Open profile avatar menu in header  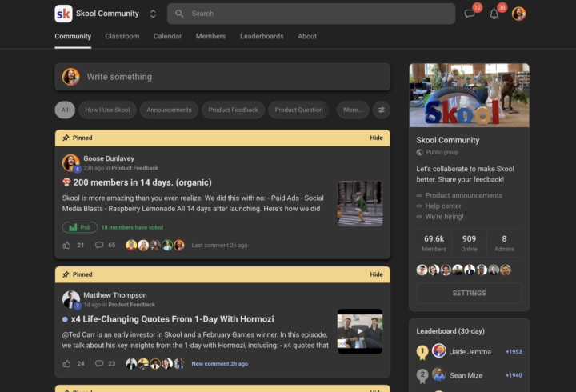click(518, 14)
